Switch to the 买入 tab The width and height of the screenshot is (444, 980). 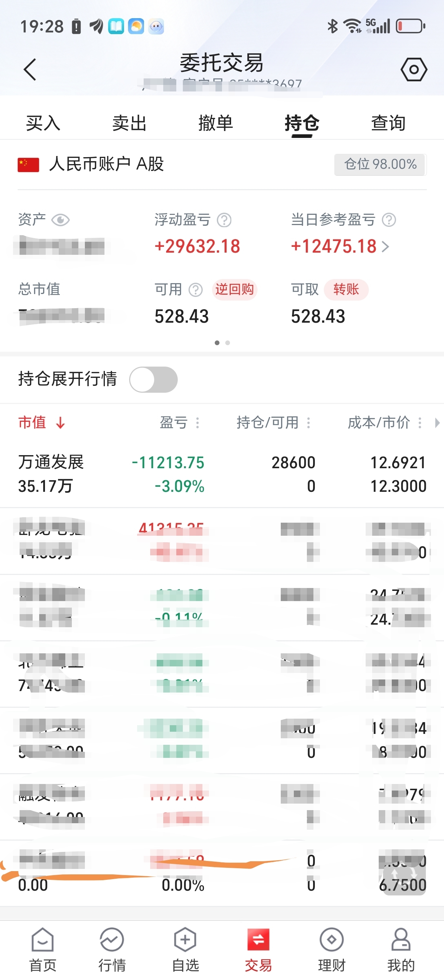pyautogui.click(x=43, y=123)
